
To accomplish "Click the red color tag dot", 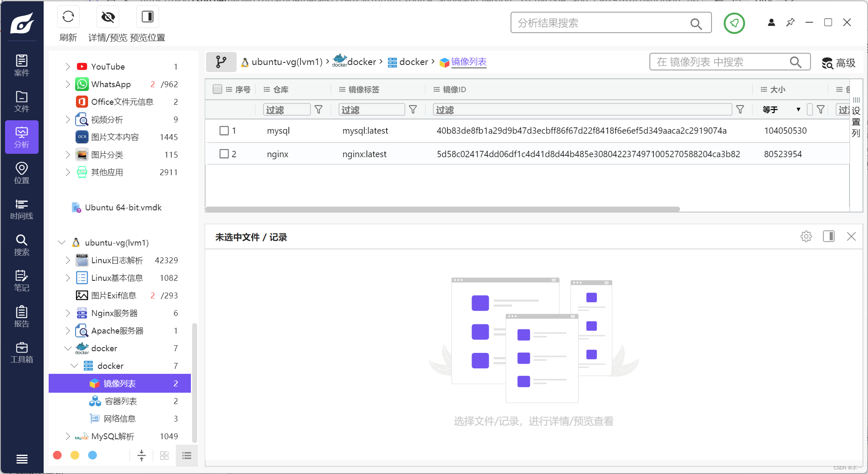I will (x=57, y=455).
